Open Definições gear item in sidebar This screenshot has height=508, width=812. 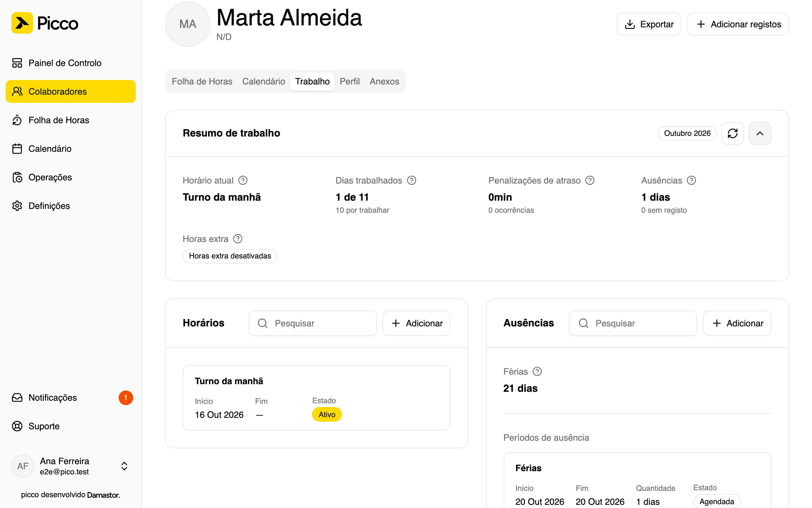coord(70,206)
